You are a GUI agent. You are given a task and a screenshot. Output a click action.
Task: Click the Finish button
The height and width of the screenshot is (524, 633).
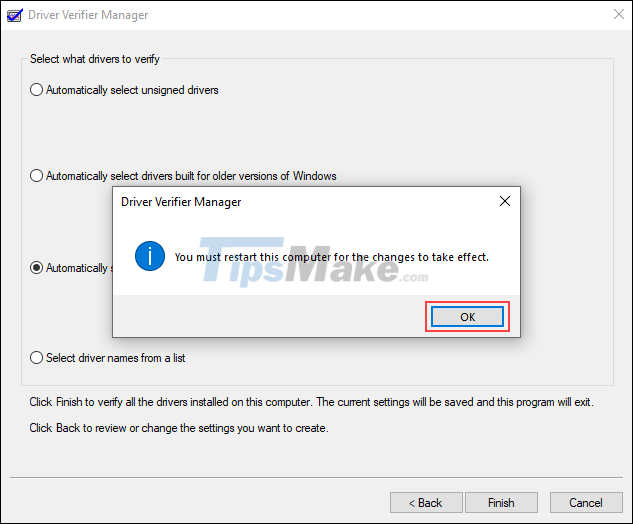(501, 503)
